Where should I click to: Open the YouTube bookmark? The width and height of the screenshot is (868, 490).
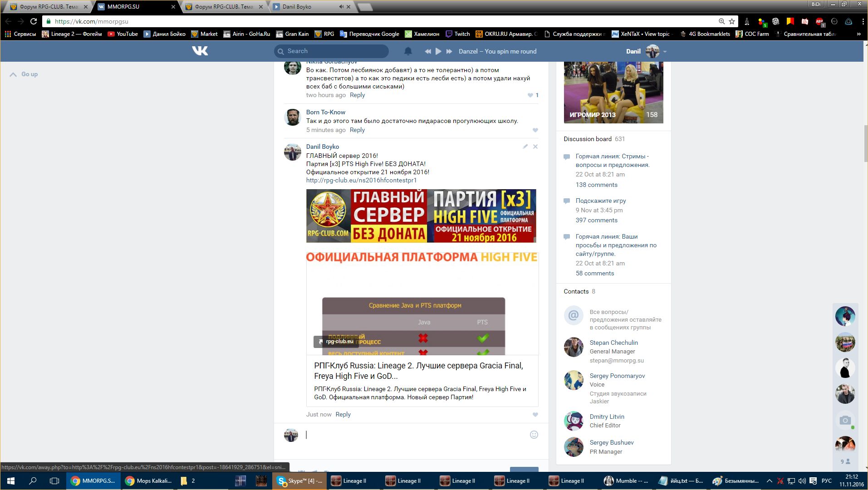point(123,34)
